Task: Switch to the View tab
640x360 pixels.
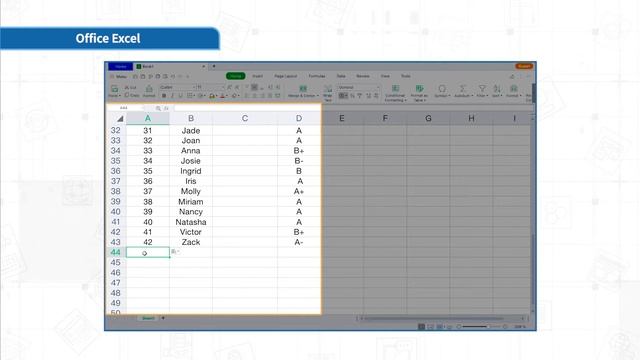Action: coord(385,76)
